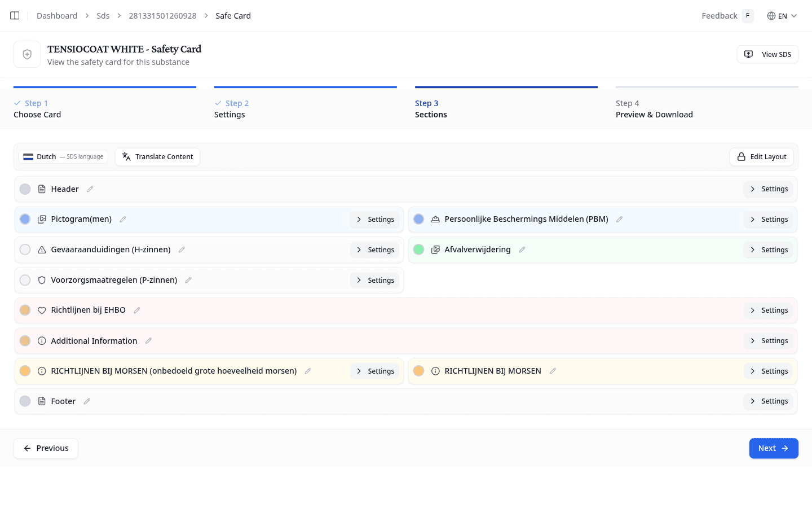
Task: Click pencil icon next to Voorzorgsmaatregelen (P-zinnen)
Action: [x=188, y=280]
